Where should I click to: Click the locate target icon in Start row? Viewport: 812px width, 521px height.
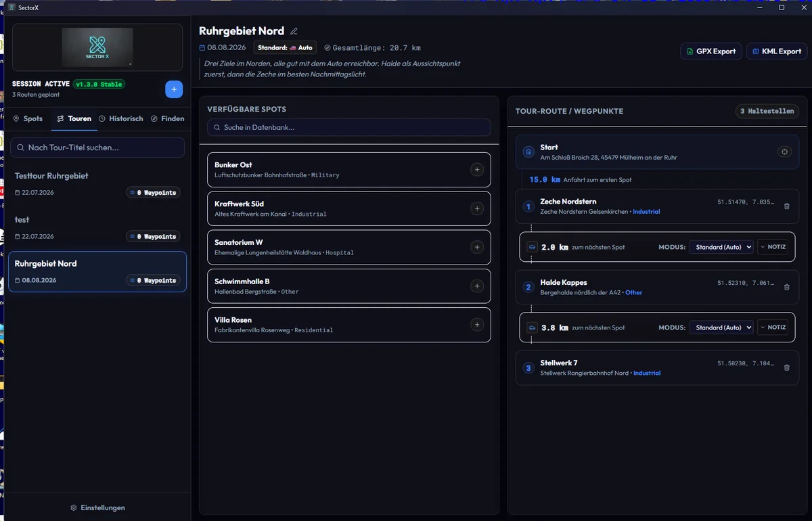[x=784, y=152]
